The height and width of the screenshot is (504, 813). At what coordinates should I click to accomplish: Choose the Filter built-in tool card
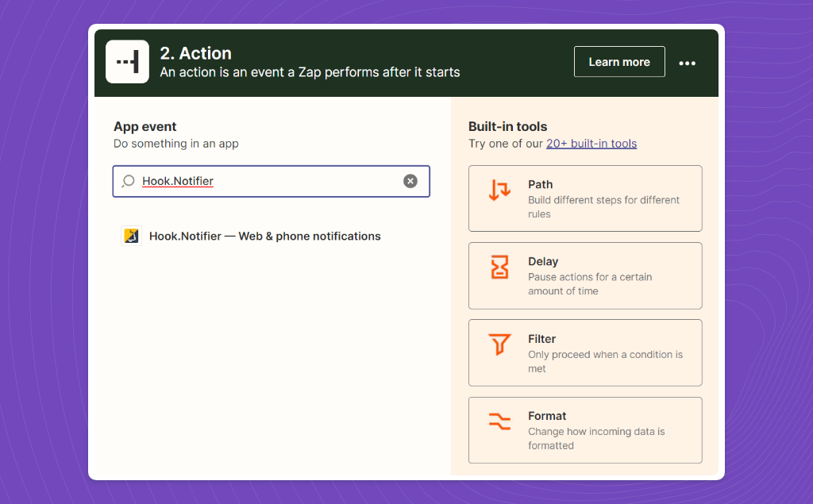tap(585, 352)
